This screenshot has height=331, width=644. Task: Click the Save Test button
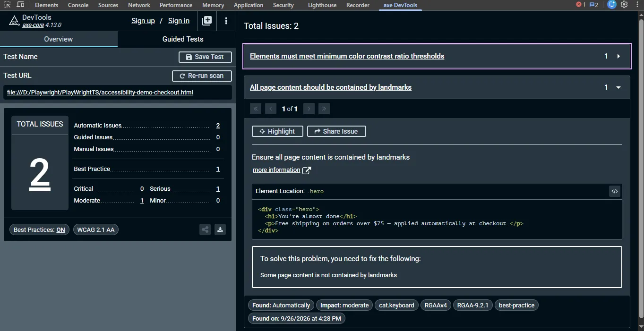(205, 57)
